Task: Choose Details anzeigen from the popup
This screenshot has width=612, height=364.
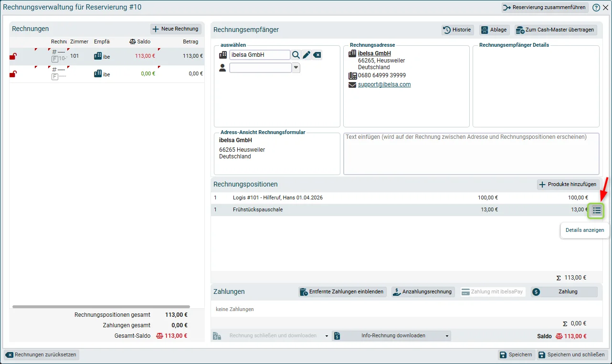Action: 585,230
